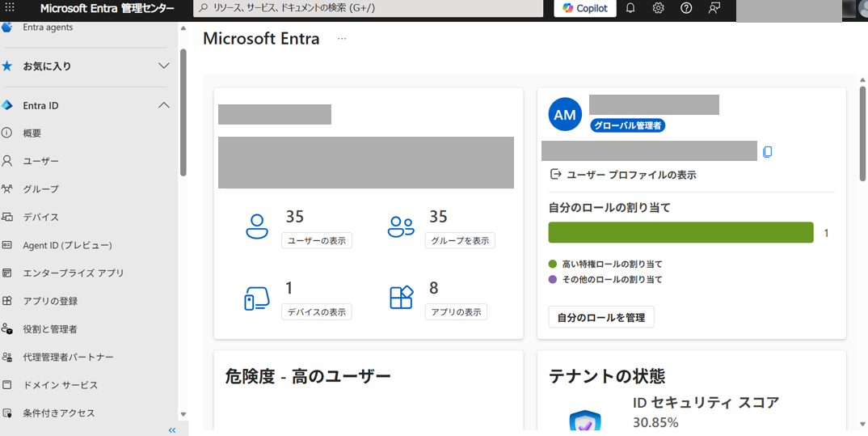Click the グローバル管理者 badge
868x436 pixels.
[627, 125]
